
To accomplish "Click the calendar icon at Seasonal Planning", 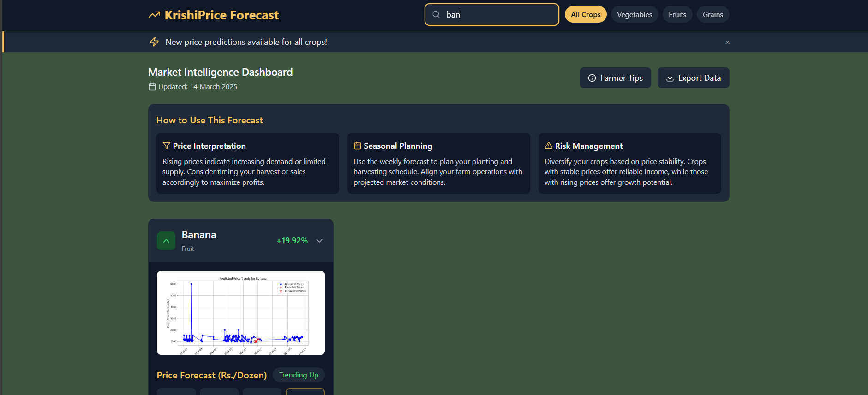I will [358, 146].
